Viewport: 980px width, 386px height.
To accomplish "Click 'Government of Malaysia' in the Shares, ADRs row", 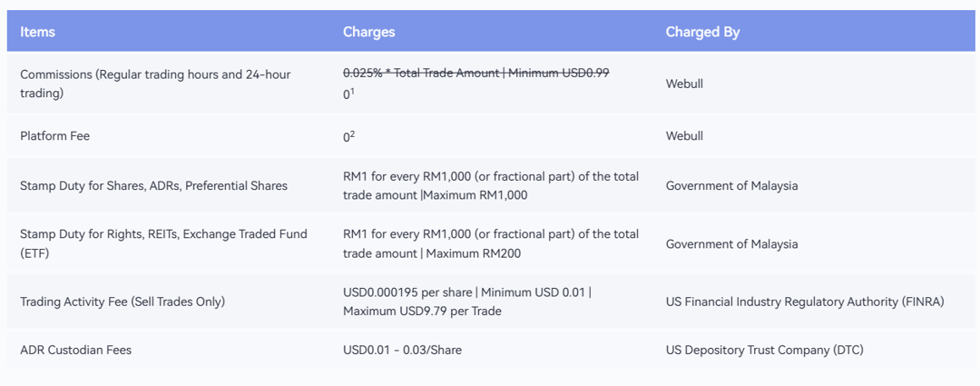I will coord(732,186).
